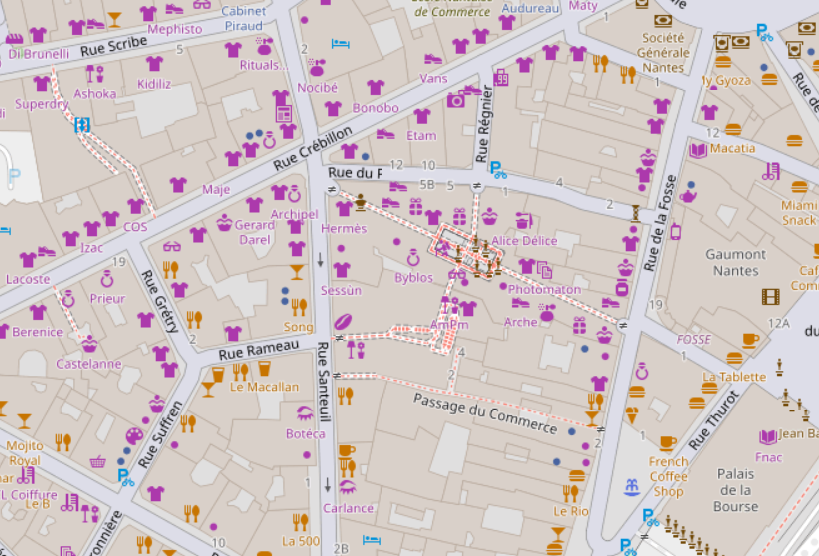The width and height of the screenshot is (819, 556).
Task: Select the Rue de la Fosse label
Action: (x=660, y=223)
